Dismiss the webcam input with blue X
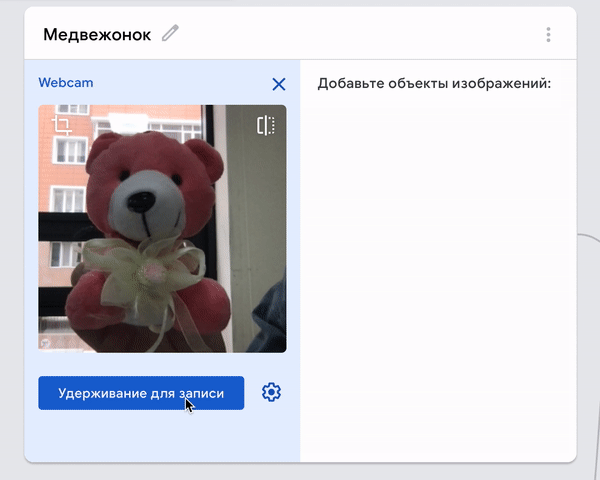600x480 pixels. coord(279,84)
